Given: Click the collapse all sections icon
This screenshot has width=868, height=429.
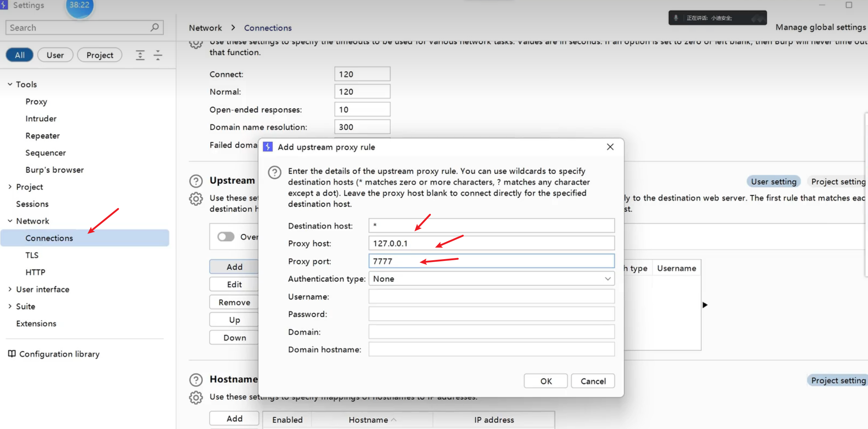Looking at the screenshot, I should click(158, 55).
